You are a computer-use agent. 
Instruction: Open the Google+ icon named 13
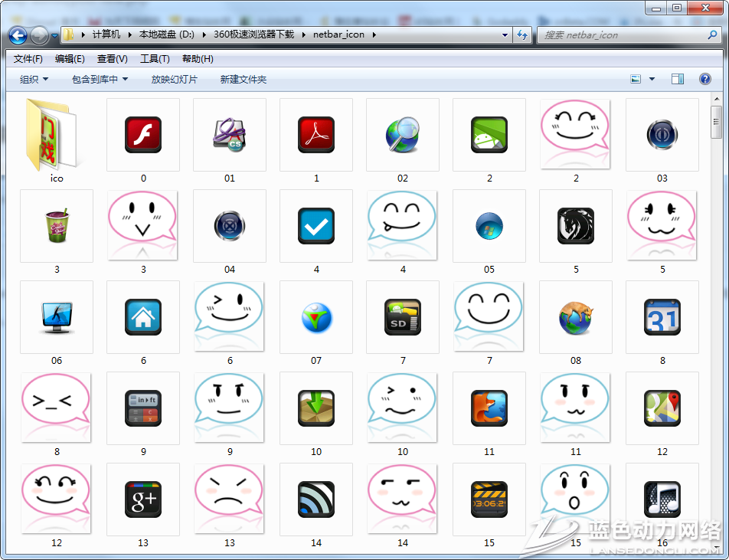pos(142,499)
